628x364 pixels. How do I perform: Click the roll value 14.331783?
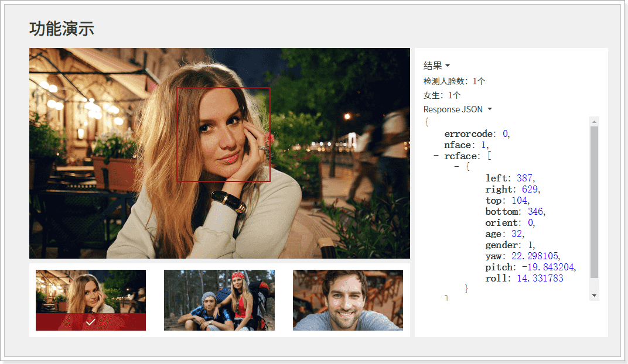(540, 279)
